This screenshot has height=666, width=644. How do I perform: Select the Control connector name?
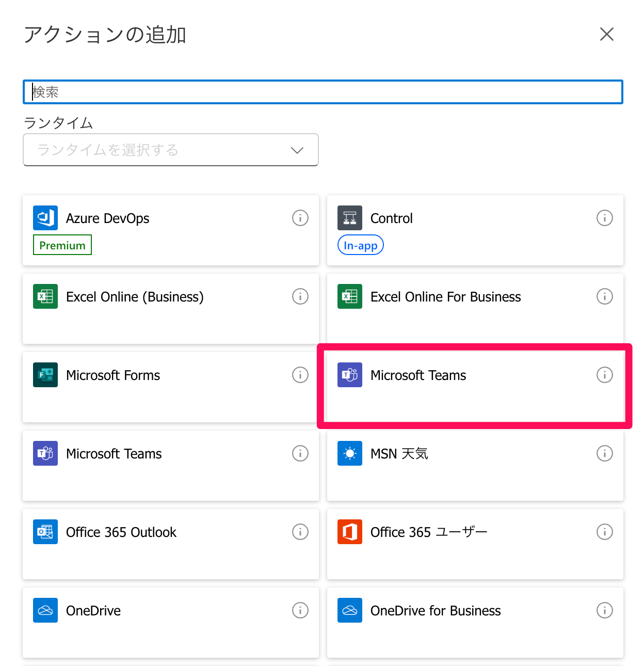392,218
